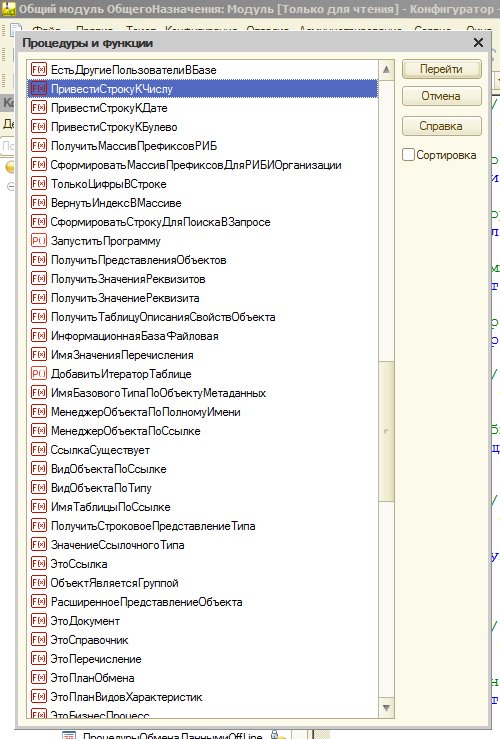This screenshot has height=739, width=500.
Task: Click function icon beside ИнформационнаяБазаФайловая
Action: [39, 336]
